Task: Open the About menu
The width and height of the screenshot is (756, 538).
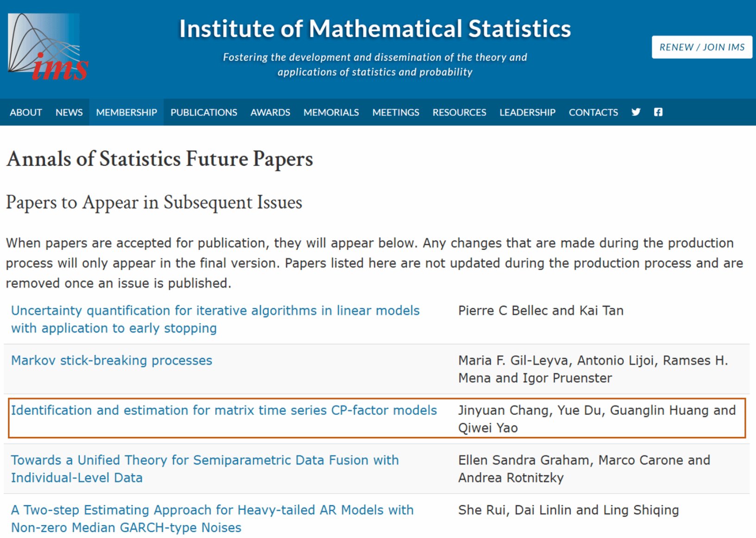Action: pos(26,113)
